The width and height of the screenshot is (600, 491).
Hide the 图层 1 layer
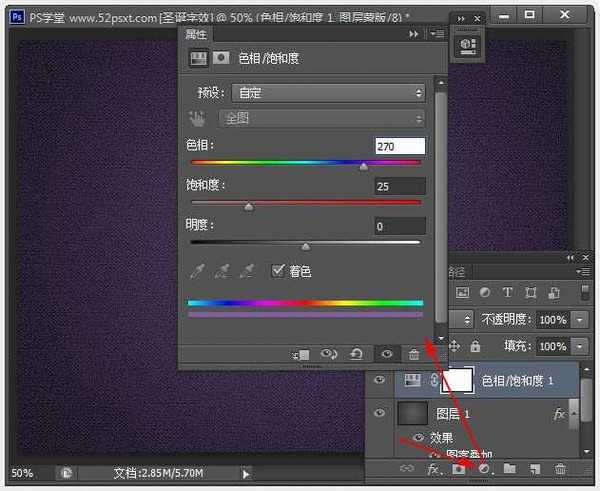[x=379, y=413]
